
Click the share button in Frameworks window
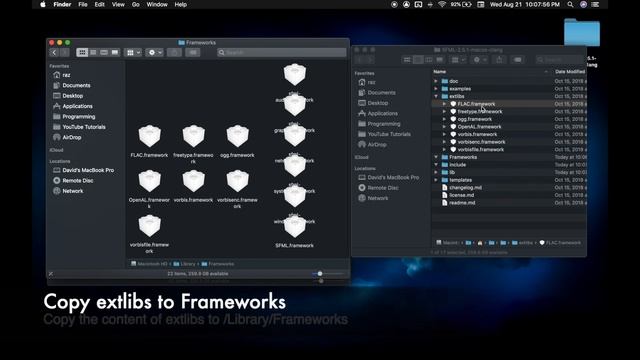[x=174, y=53]
